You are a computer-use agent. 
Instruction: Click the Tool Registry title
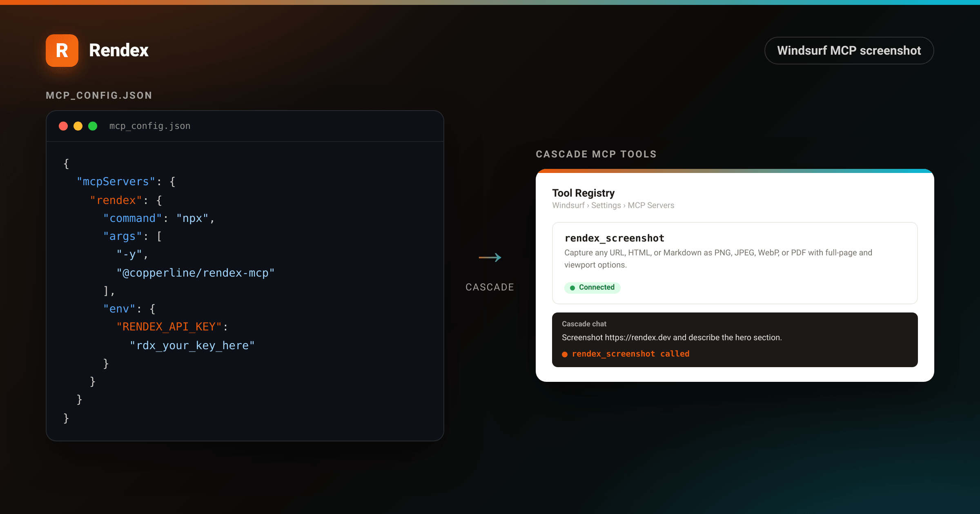click(584, 193)
